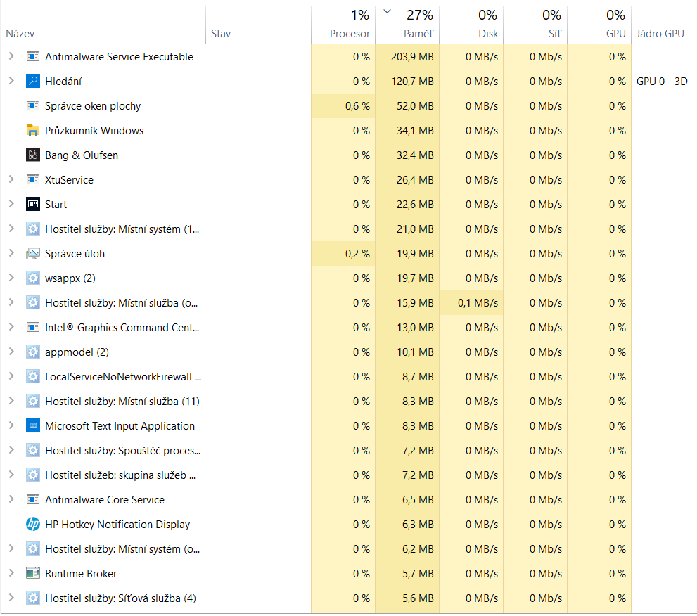Click the Hledání magnifier icon
Image resolution: width=697 pixels, height=616 pixels.
(x=33, y=81)
